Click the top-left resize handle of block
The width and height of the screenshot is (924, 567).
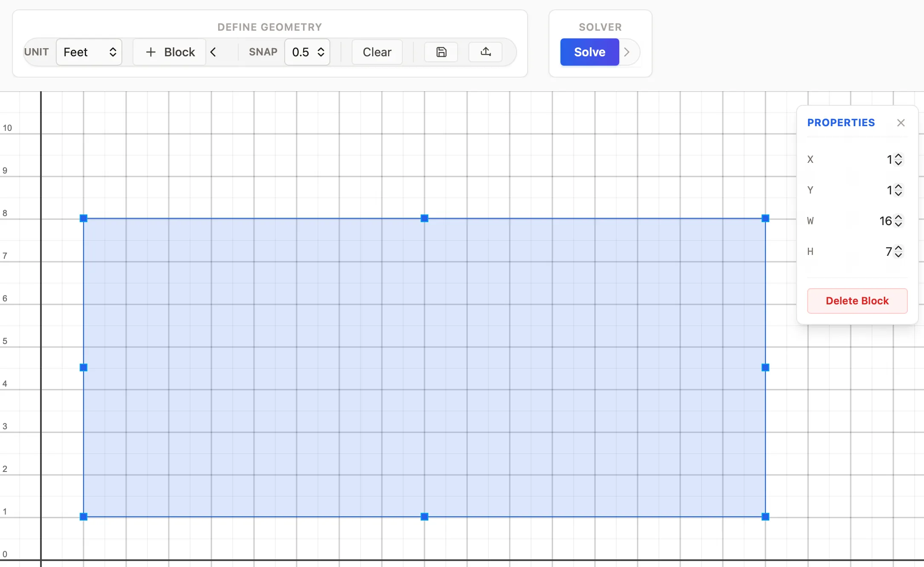(x=84, y=218)
